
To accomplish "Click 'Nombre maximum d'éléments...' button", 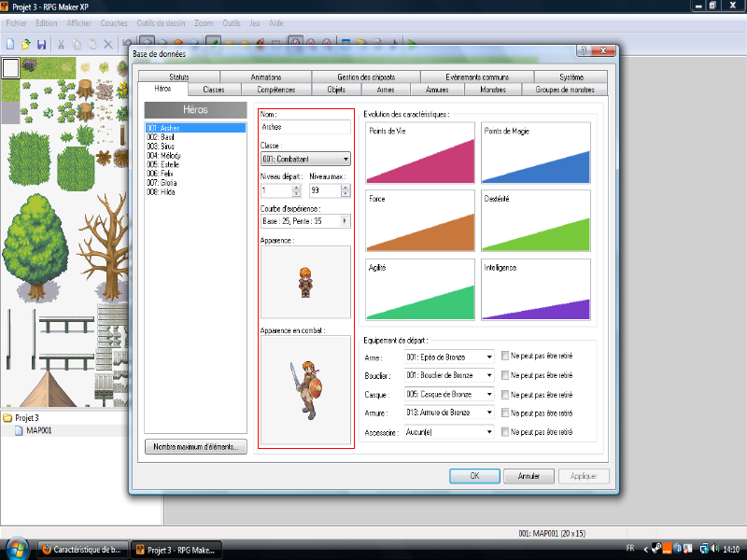I will coord(195,447).
